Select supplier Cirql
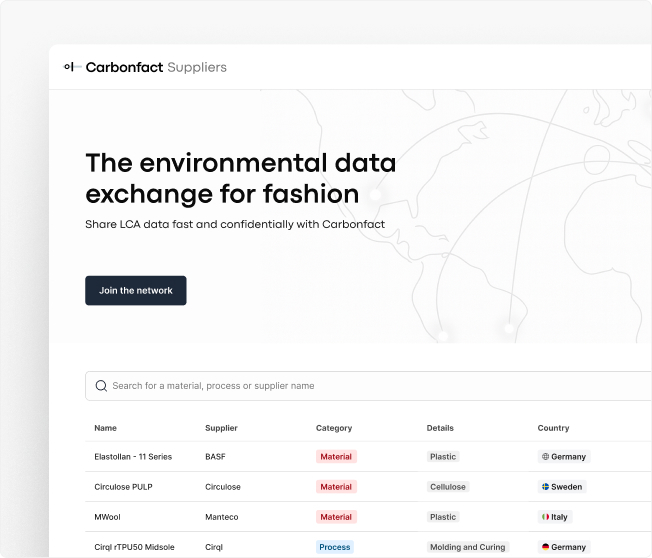The image size is (652, 558). pos(214,547)
